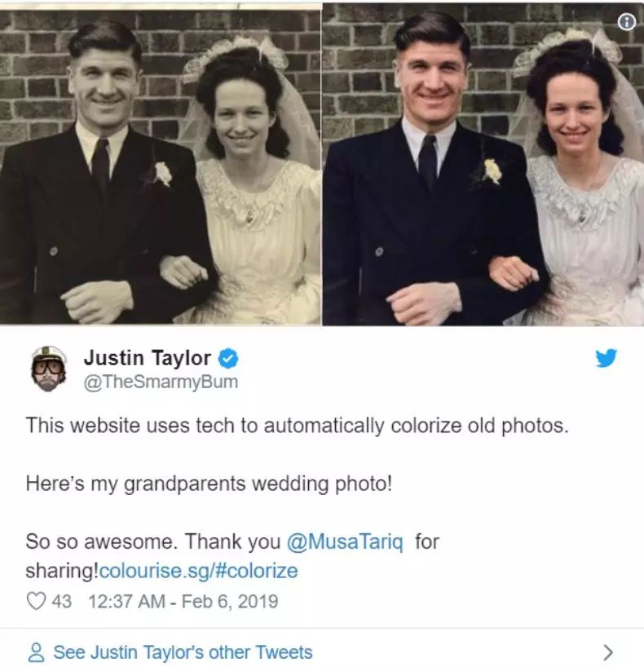The image size is (644, 667).
Task: Click the tweet text about colorizing old photos
Action: 297,426
